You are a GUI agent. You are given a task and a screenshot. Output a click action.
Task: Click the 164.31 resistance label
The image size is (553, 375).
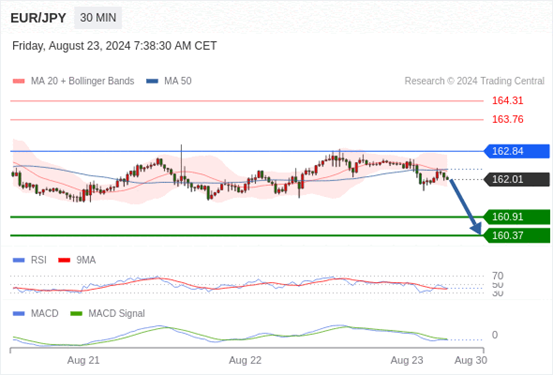pos(508,101)
